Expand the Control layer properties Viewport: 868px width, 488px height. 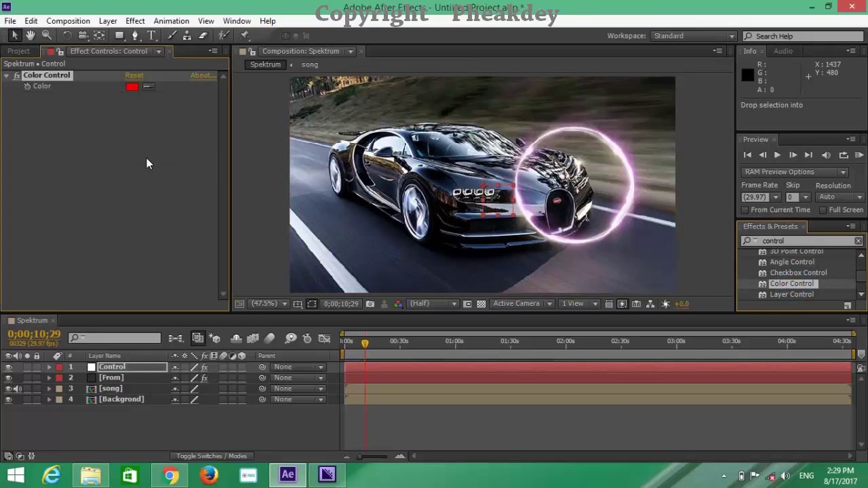49,367
